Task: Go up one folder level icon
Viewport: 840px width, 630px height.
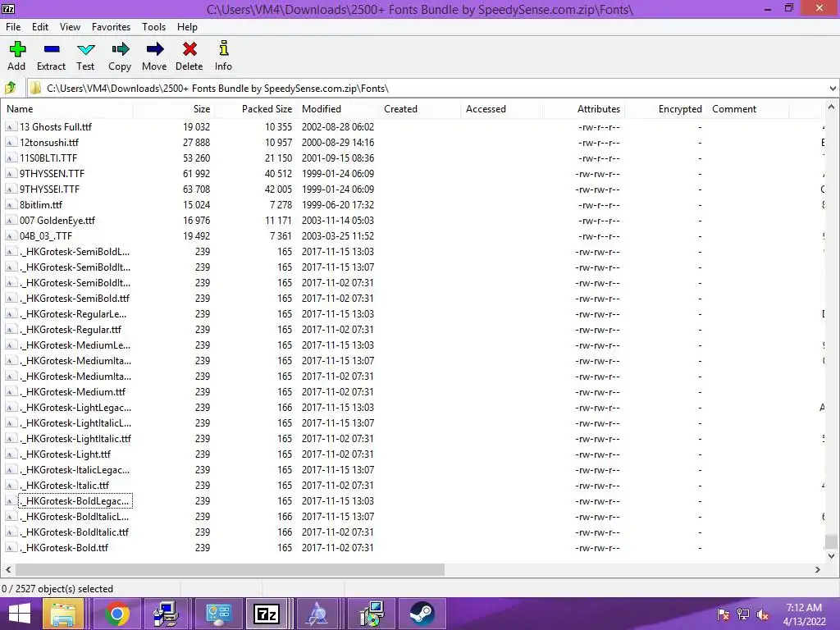Action: (x=11, y=87)
